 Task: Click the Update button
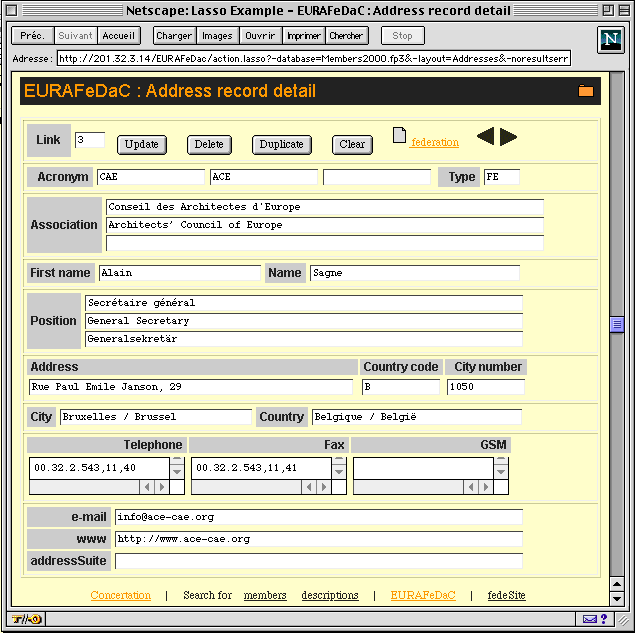coord(142,145)
